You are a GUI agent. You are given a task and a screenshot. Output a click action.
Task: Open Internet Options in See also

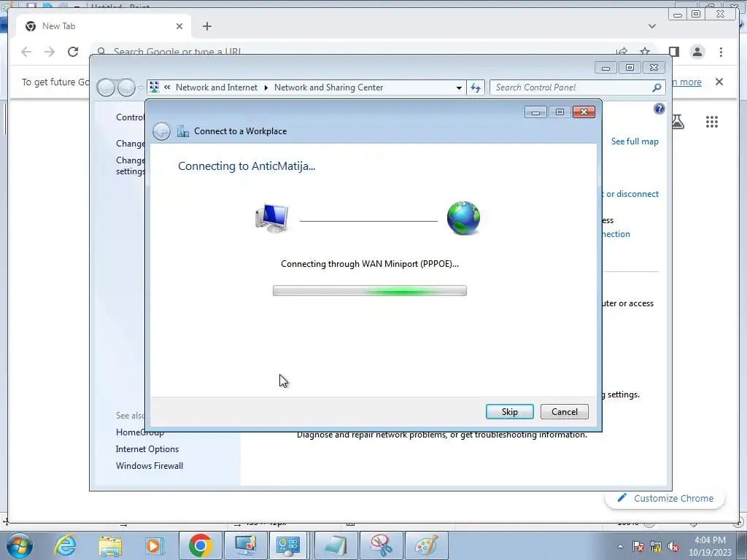[x=147, y=449]
